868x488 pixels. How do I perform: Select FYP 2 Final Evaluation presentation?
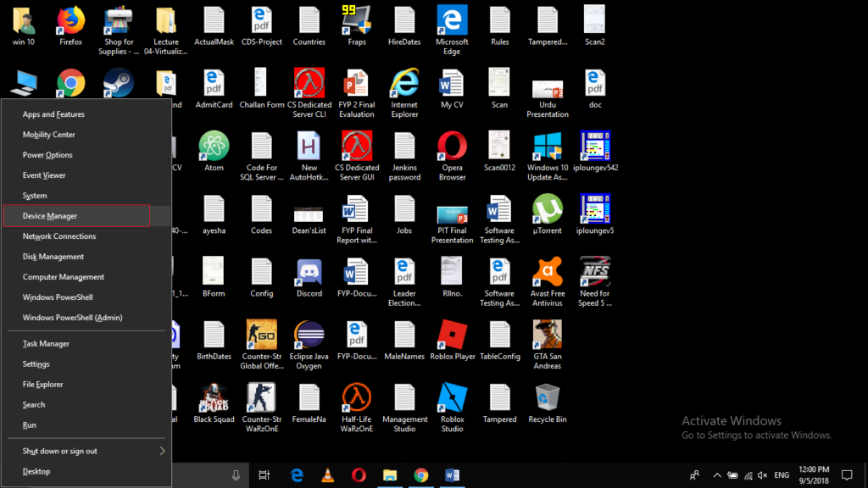357,93
